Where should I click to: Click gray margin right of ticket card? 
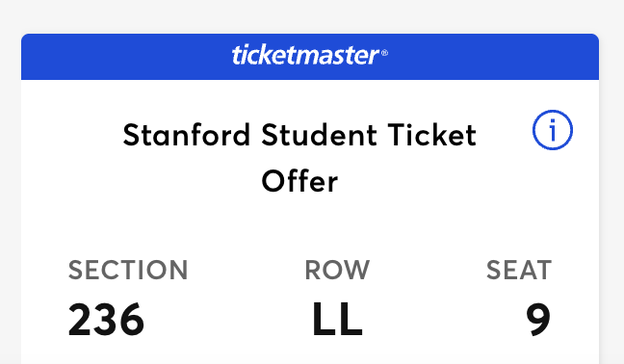tap(611, 199)
